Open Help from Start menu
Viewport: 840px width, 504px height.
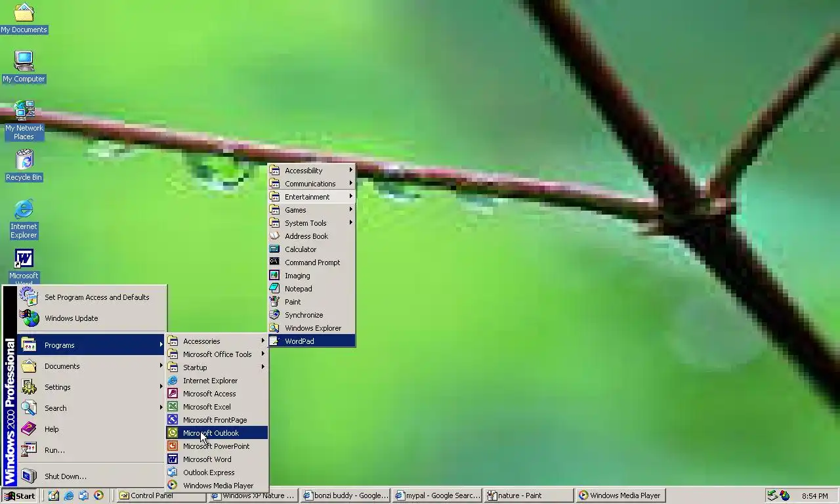(x=92, y=429)
